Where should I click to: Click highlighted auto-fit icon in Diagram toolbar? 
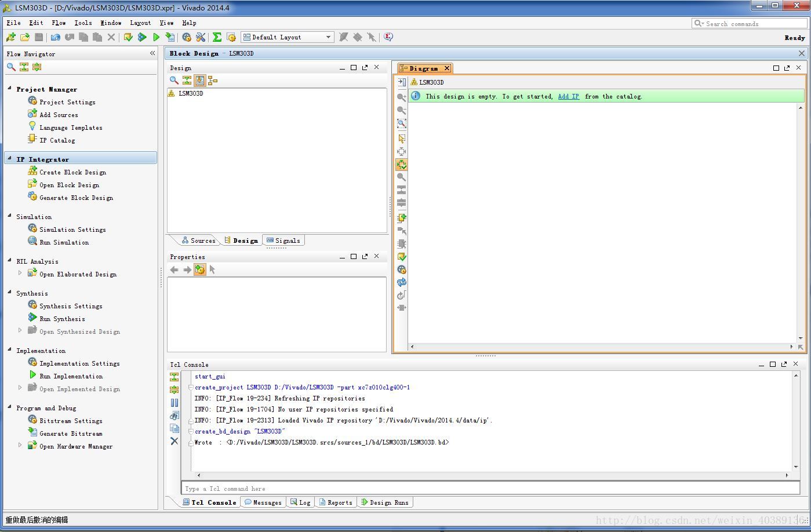pyautogui.click(x=401, y=165)
